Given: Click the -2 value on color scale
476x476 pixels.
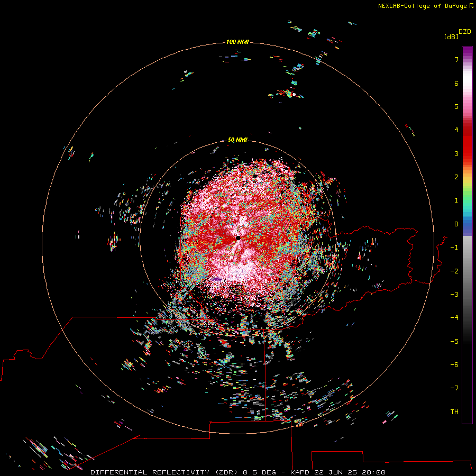Looking at the screenshot, I should pyautogui.click(x=454, y=271).
